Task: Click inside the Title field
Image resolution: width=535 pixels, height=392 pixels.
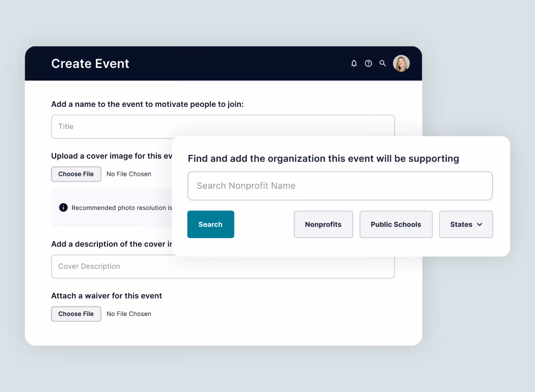Action: tap(119, 126)
